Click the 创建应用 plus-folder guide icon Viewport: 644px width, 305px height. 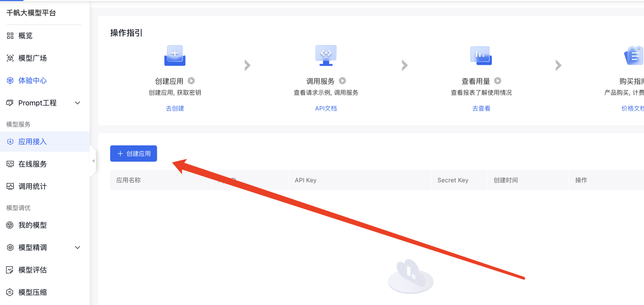coord(175,56)
